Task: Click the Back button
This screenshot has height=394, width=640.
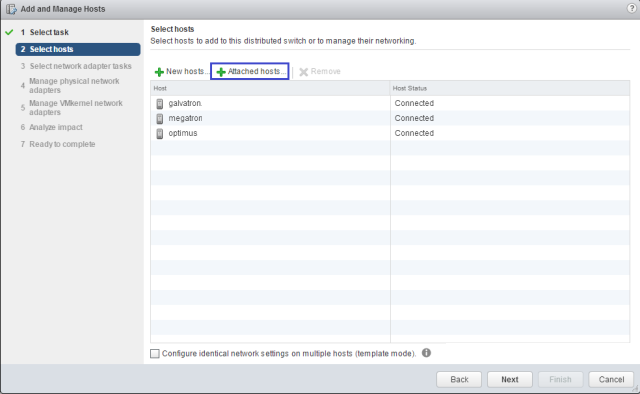Action: tap(459, 379)
